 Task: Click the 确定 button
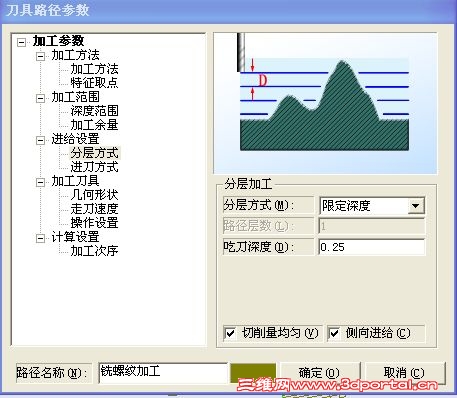pyautogui.click(x=319, y=373)
